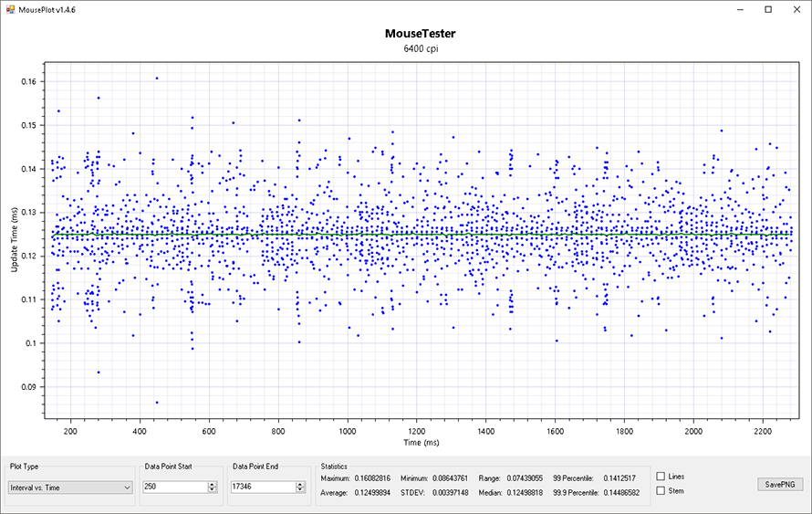Viewport: 812px width, 514px height.
Task: Click the Time (ms) axis label
Action: click(x=422, y=443)
